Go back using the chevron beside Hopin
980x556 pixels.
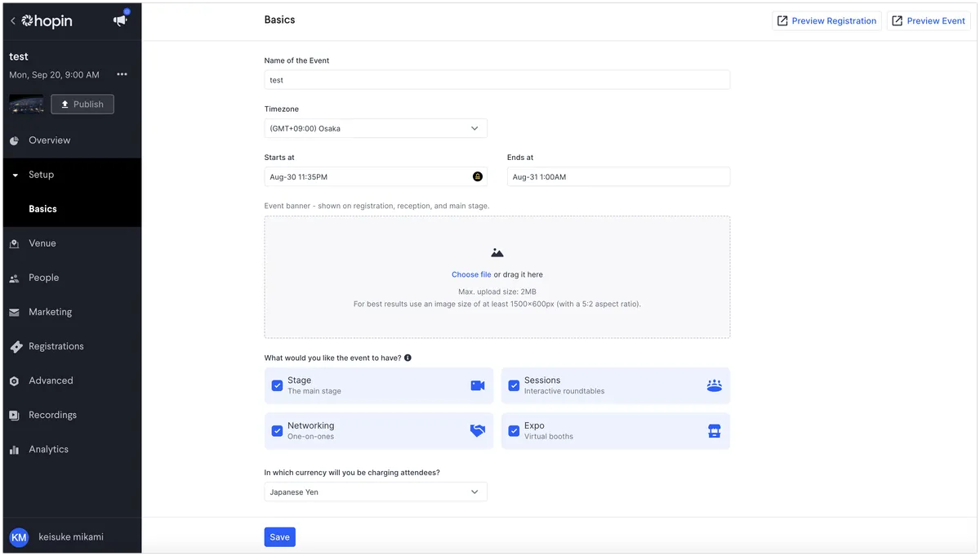[13, 21]
